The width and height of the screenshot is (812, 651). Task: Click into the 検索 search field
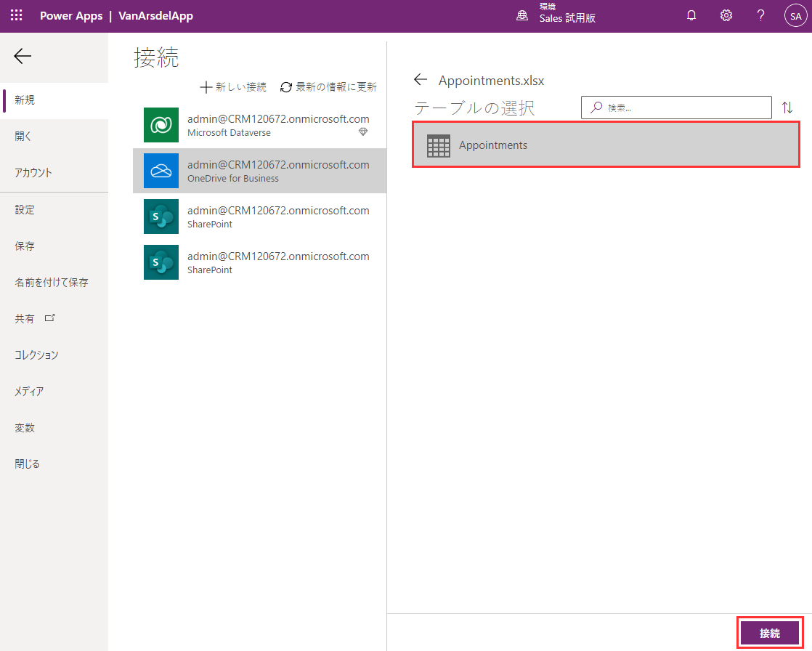tap(676, 108)
